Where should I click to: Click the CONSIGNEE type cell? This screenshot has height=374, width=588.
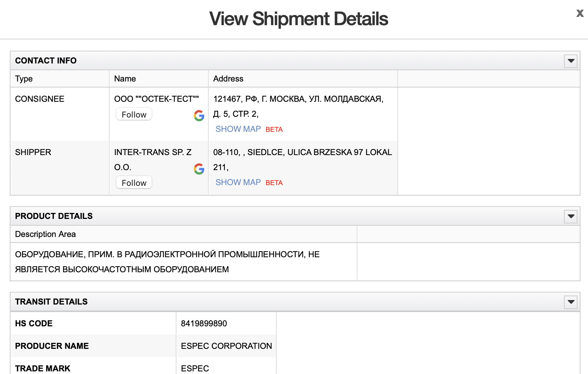tap(40, 99)
